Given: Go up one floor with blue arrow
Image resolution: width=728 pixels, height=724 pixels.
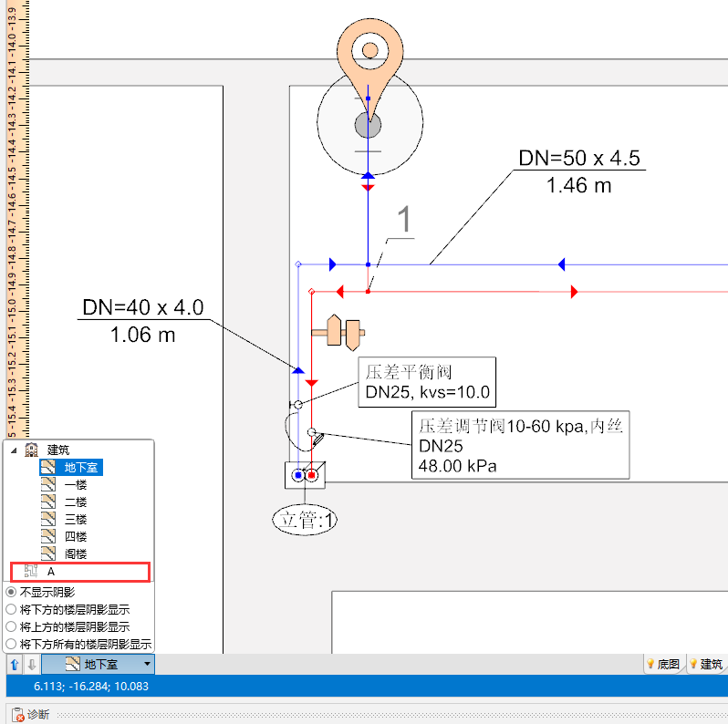Looking at the screenshot, I should pos(15,665).
